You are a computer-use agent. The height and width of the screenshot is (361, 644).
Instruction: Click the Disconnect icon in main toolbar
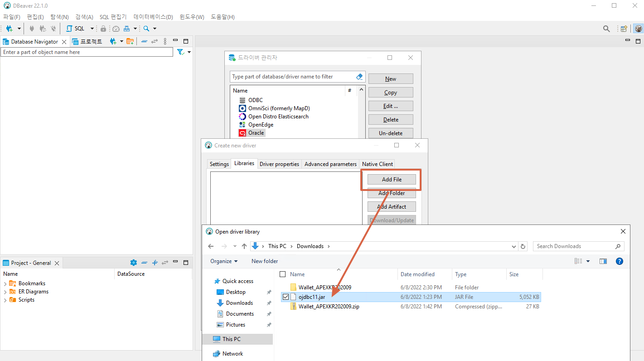(53, 29)
